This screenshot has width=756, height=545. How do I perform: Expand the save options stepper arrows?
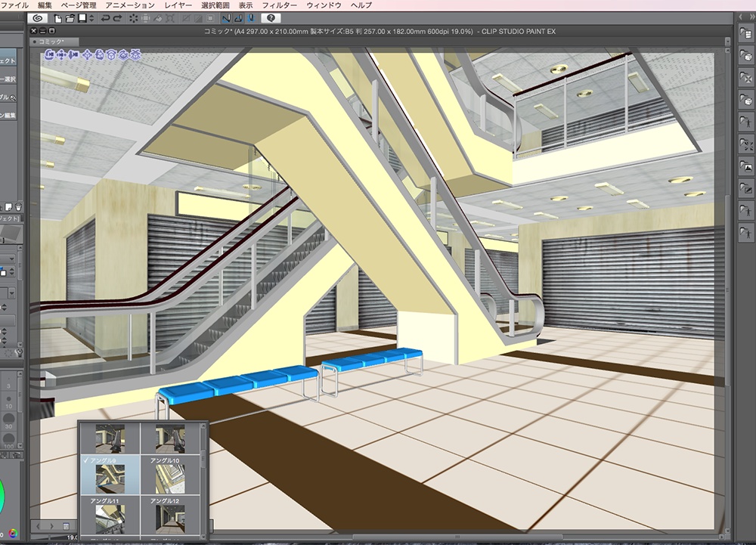[91, 17]
